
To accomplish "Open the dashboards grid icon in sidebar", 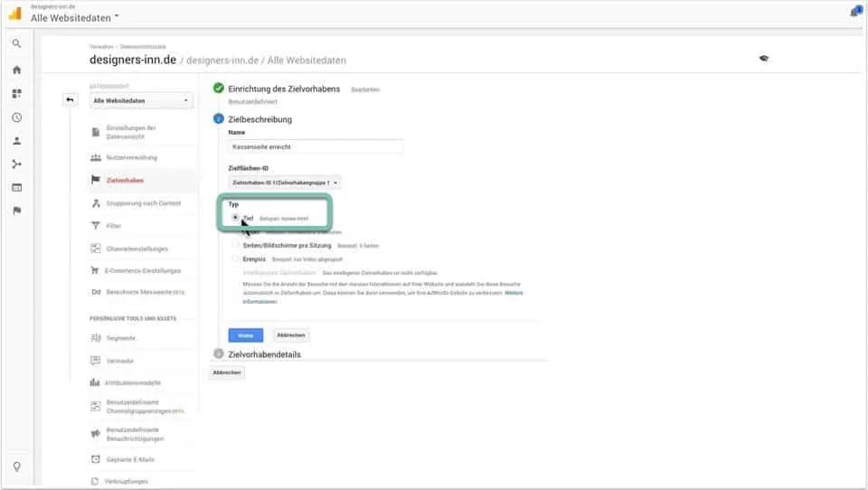I will point(16,94).
